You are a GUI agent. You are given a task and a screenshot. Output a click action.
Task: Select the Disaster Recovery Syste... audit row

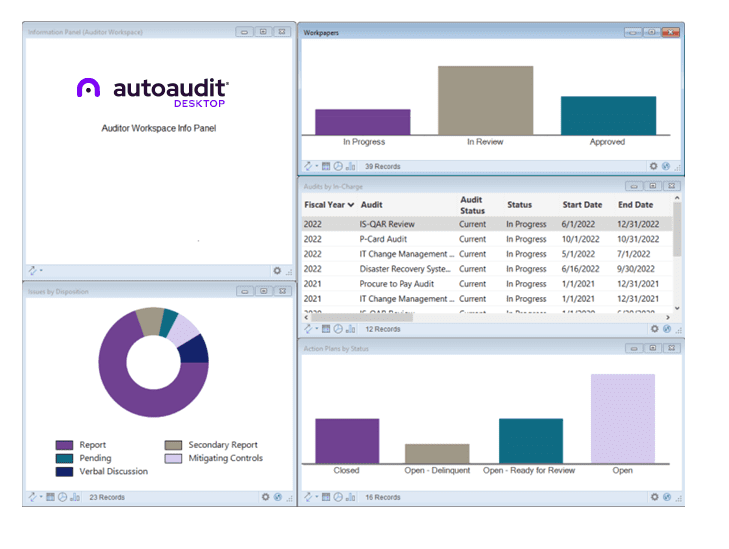click(x=487, y=269)
